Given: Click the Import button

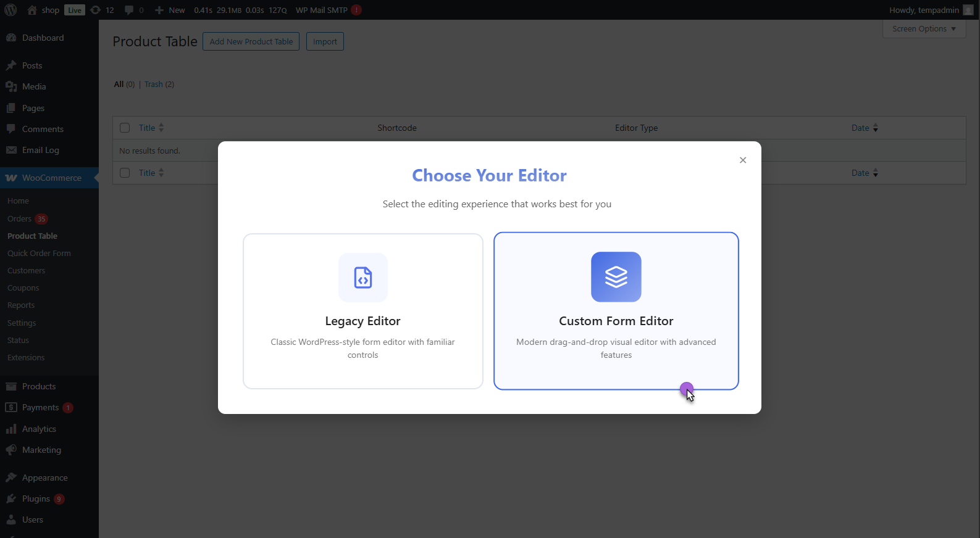Looking at the screenshot, I should click(x=325, y=41).
